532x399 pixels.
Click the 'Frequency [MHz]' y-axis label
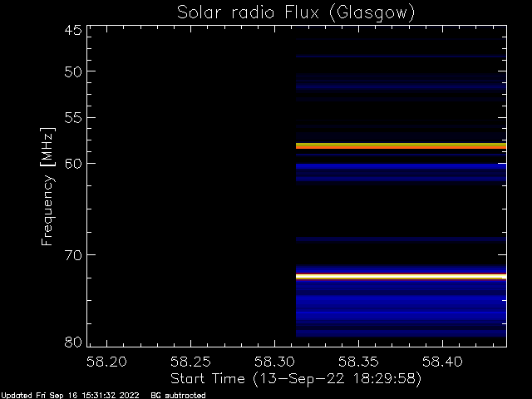point(47,186)
